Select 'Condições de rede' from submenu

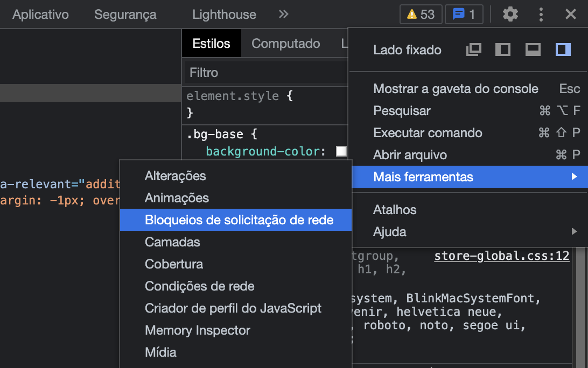[x=199, y=286]
